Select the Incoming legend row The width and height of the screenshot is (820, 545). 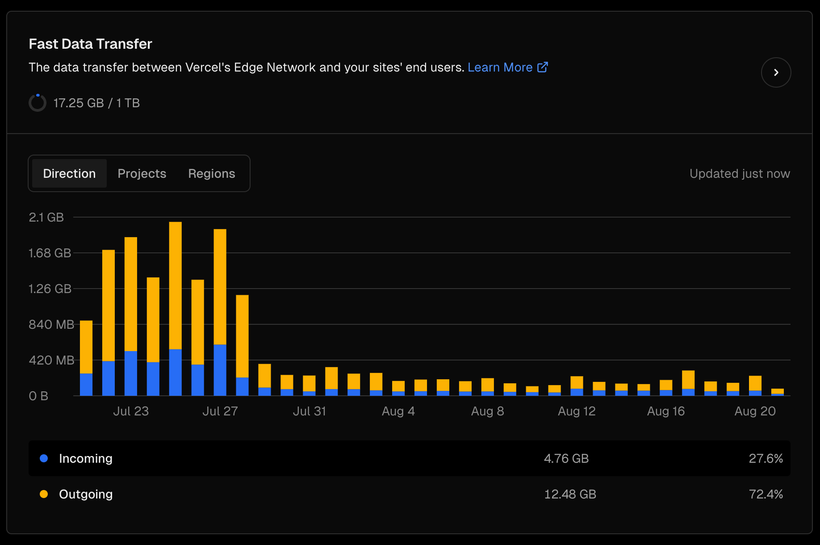point(409,458)
